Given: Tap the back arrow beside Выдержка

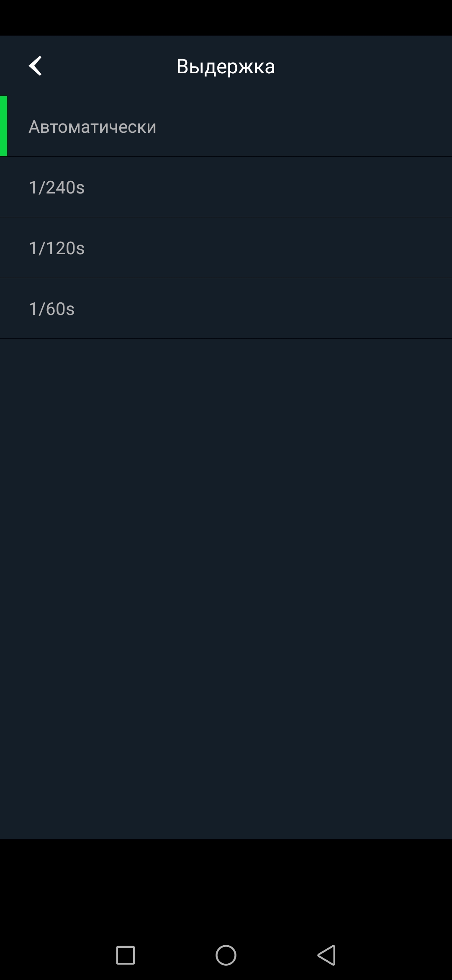Looking at the screenshot, I should tap(36, 66).
